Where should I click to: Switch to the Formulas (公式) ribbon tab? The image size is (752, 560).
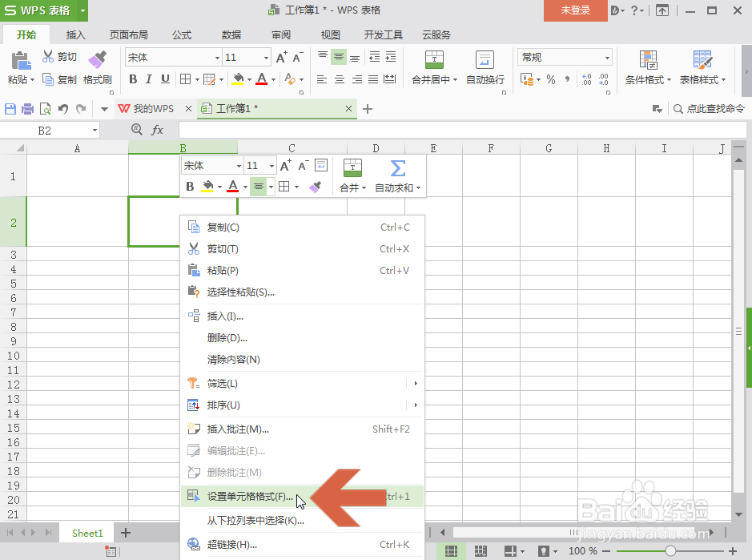(182, 35)
